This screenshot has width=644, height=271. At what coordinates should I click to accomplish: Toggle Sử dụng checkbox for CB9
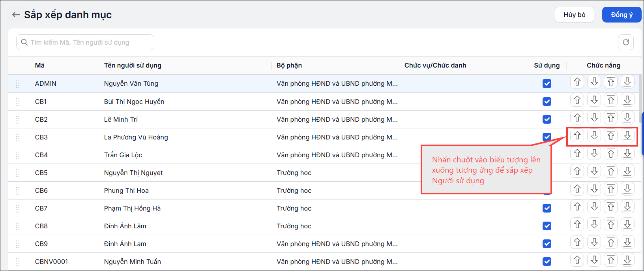point(547,244)
